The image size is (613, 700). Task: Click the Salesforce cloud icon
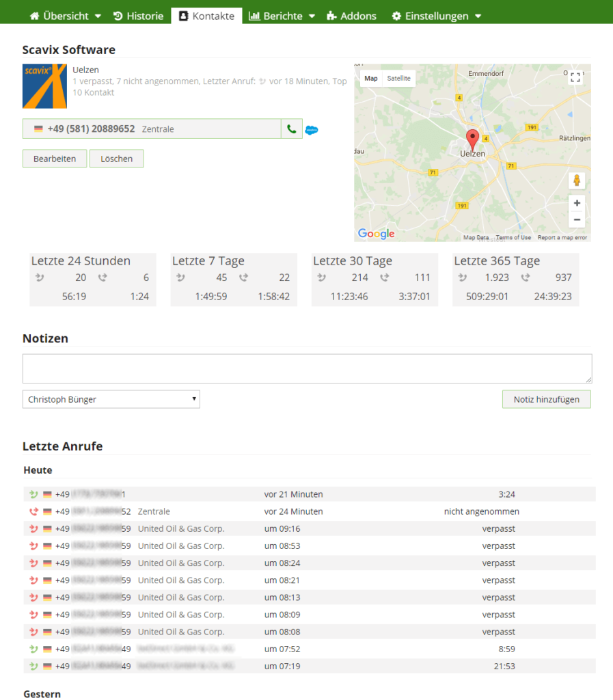(312, 130)
